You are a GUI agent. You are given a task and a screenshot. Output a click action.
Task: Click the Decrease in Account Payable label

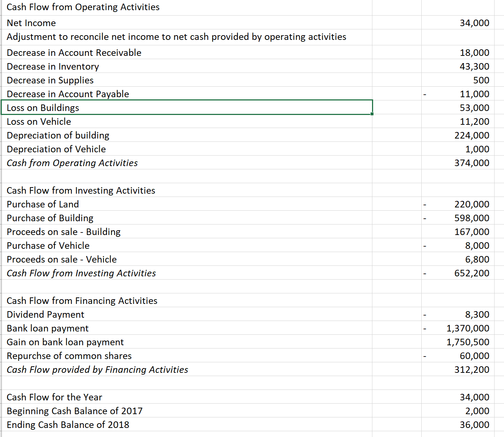[67, 94]
